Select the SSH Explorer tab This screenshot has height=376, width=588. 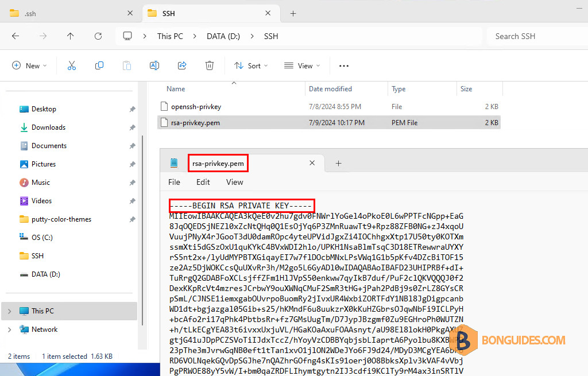pyautogui.click(x=211, y=14)
